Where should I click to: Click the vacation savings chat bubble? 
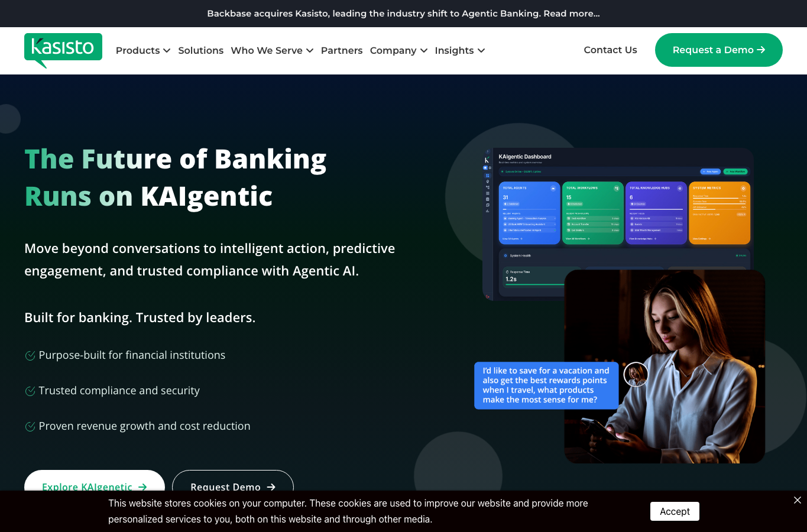tap(546, 385)
